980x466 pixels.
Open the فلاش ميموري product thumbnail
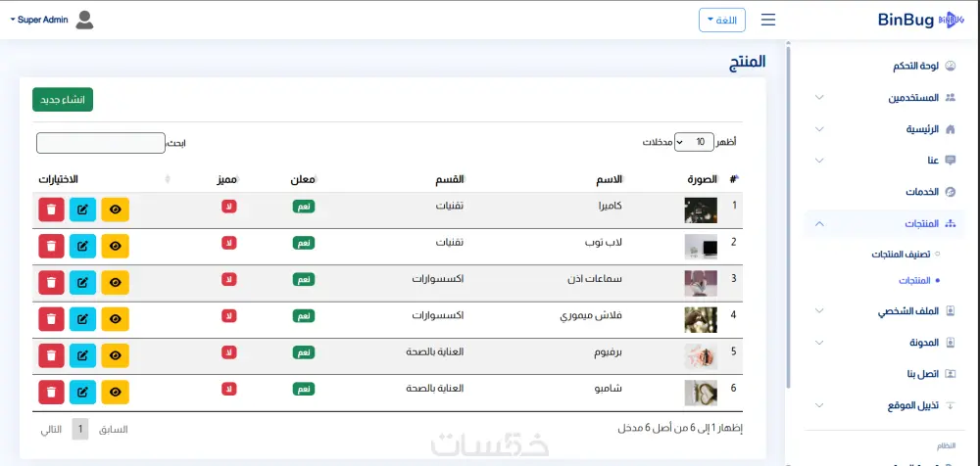(701, 320)
